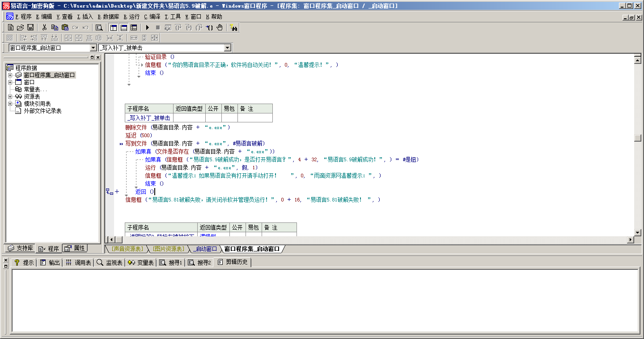Open the 插入 menu
The width and height of the screenshot is (644, 339).
(85, 17)
